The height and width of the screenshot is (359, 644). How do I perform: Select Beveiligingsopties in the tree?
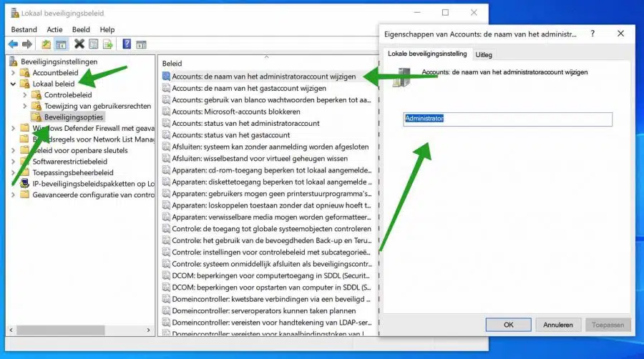pos(74,117)
